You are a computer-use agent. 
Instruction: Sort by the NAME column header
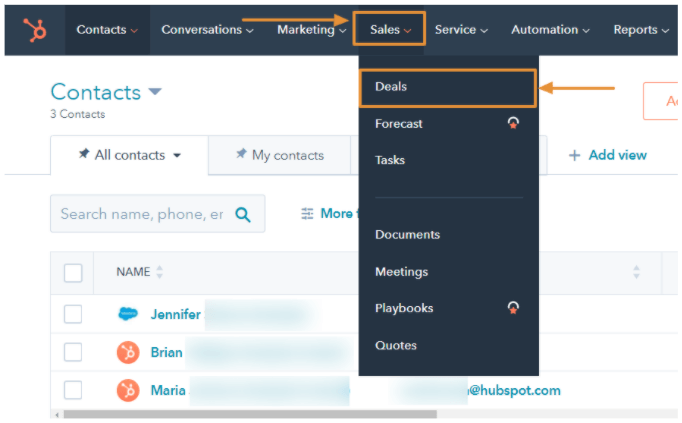click(133, 272)
